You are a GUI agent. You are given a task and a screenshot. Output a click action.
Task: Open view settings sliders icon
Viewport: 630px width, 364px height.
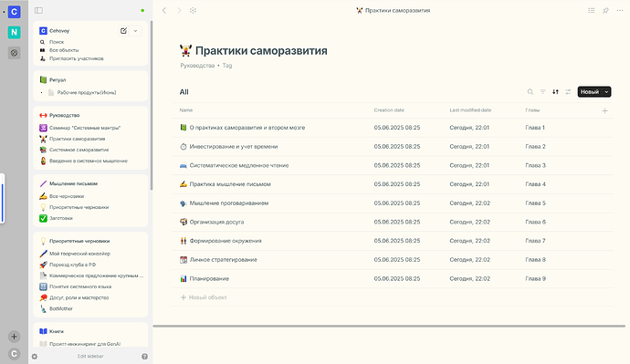point(568,92)
